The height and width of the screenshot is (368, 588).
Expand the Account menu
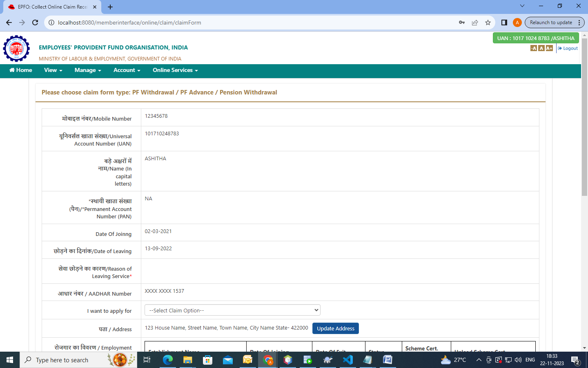[x=127, y=70]
